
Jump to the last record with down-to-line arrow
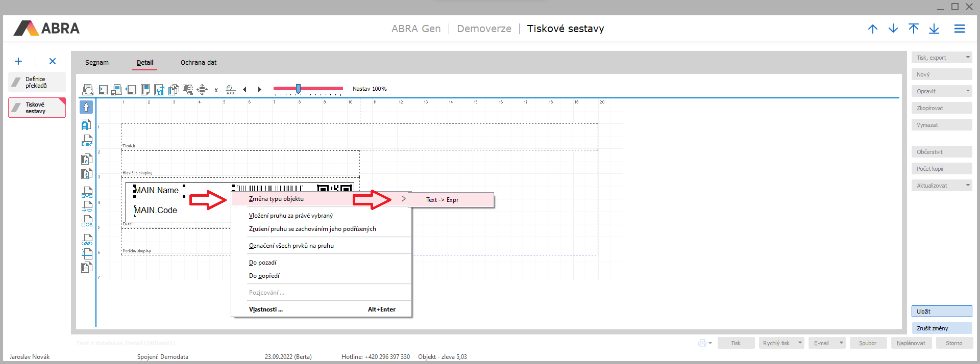point(934,29)
